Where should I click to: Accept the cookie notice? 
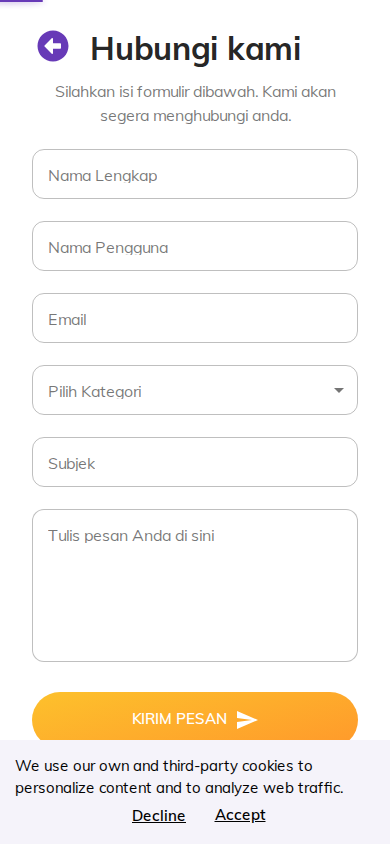[x=240, y=815]
